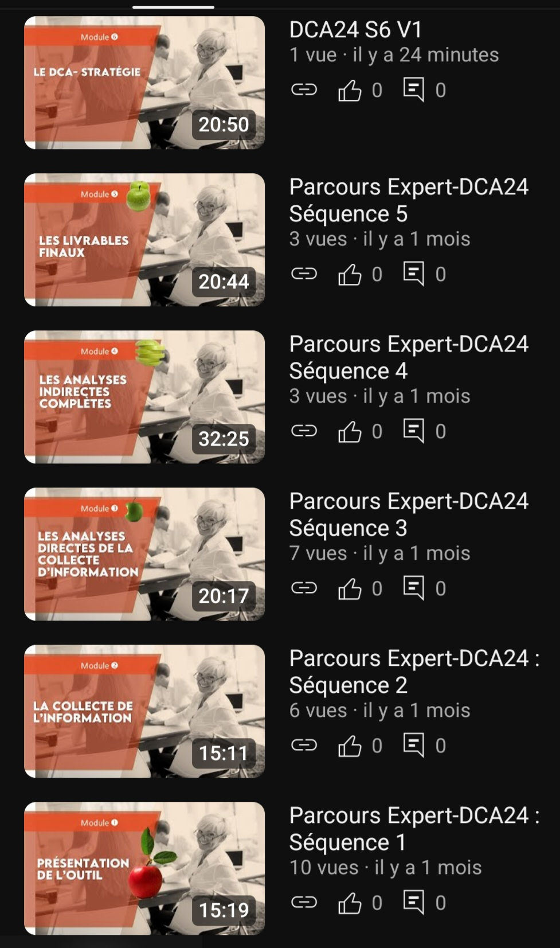Image resolution: width=560 pixels, height=948 pixels.
Task: Open the DCA24 S6 V1 title
Action: coord(355,29)
